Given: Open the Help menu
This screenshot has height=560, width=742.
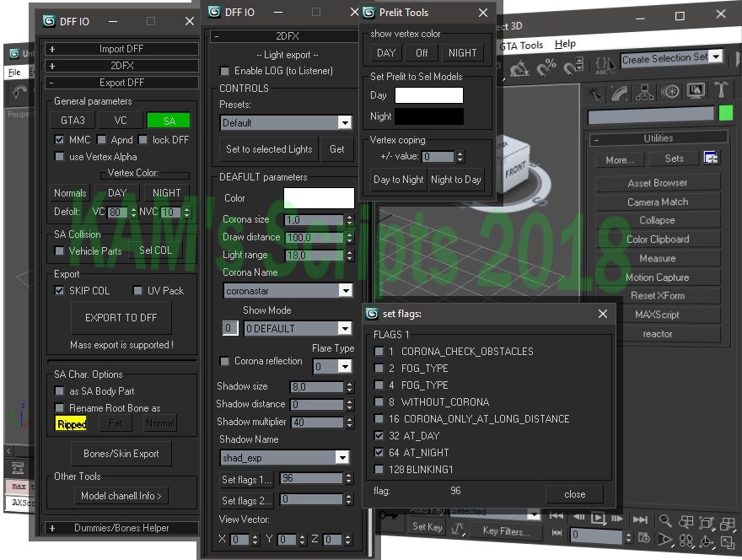Looking at the screenshot, I should 565,45.
